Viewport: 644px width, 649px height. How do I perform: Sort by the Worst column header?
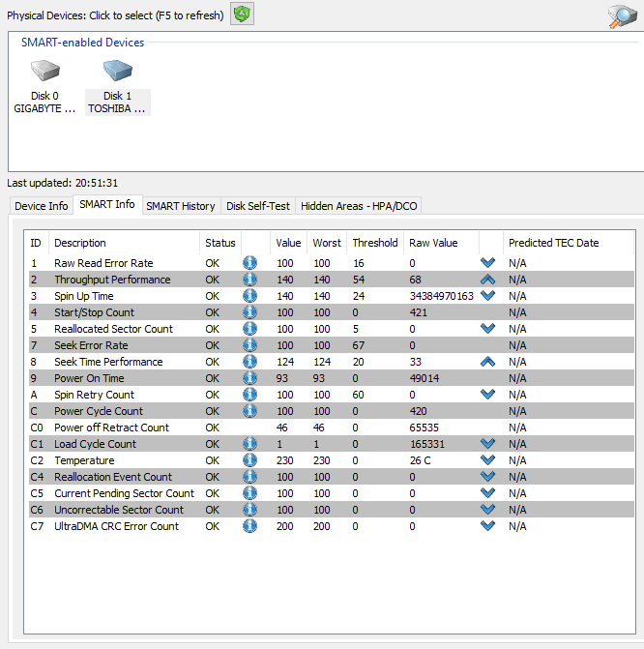327,243
